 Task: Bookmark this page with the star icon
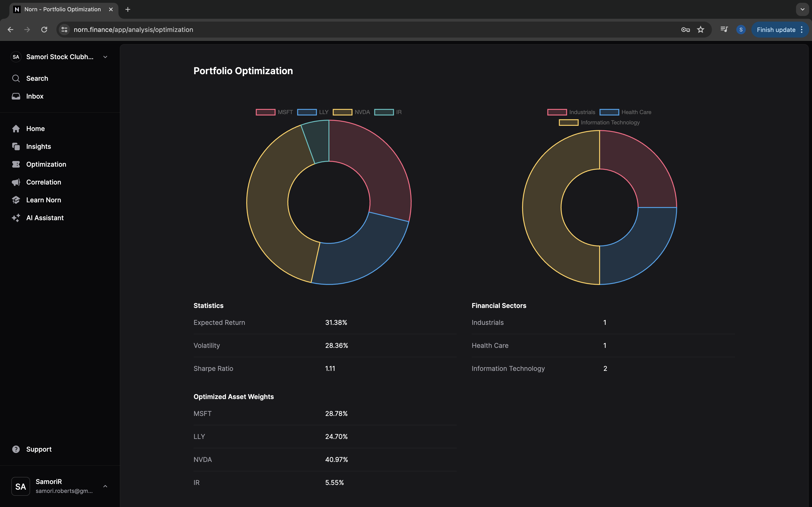pyautogui.click(x=701, y=30)
